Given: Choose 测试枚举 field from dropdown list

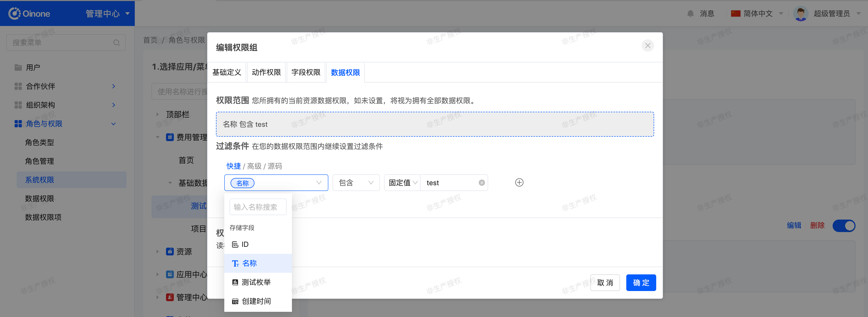Looking at the screenshot, I should coord(256,282).
